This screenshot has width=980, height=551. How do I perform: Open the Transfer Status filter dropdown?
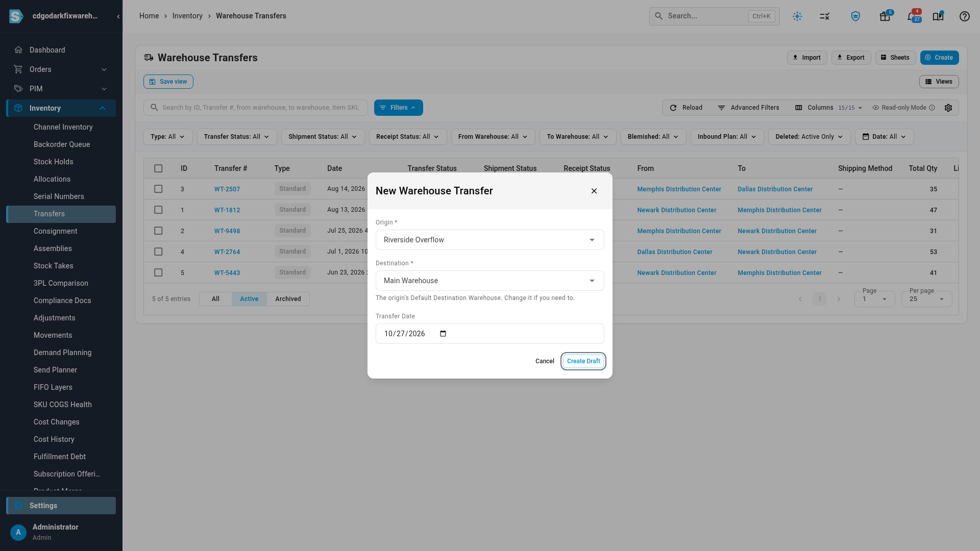[x=237, y=137]
